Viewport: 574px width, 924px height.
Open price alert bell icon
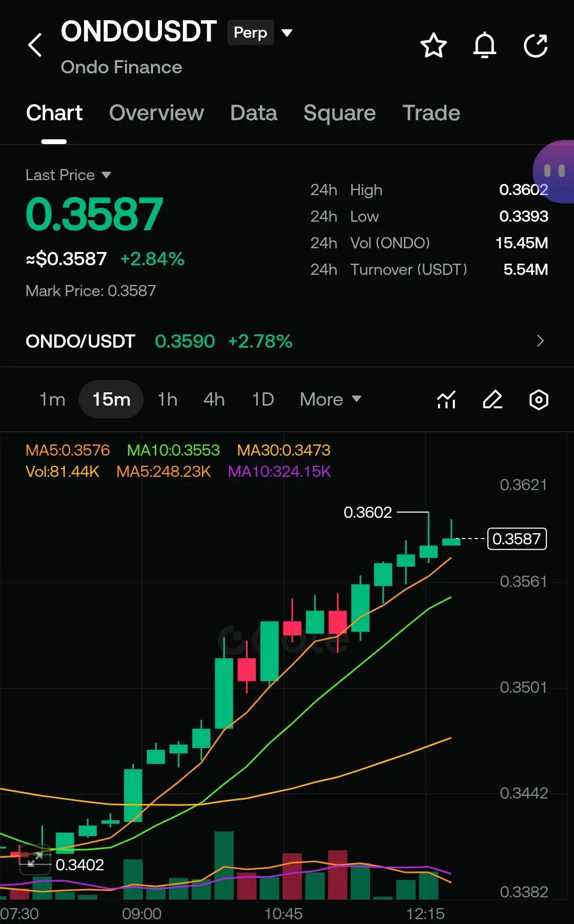485,45
